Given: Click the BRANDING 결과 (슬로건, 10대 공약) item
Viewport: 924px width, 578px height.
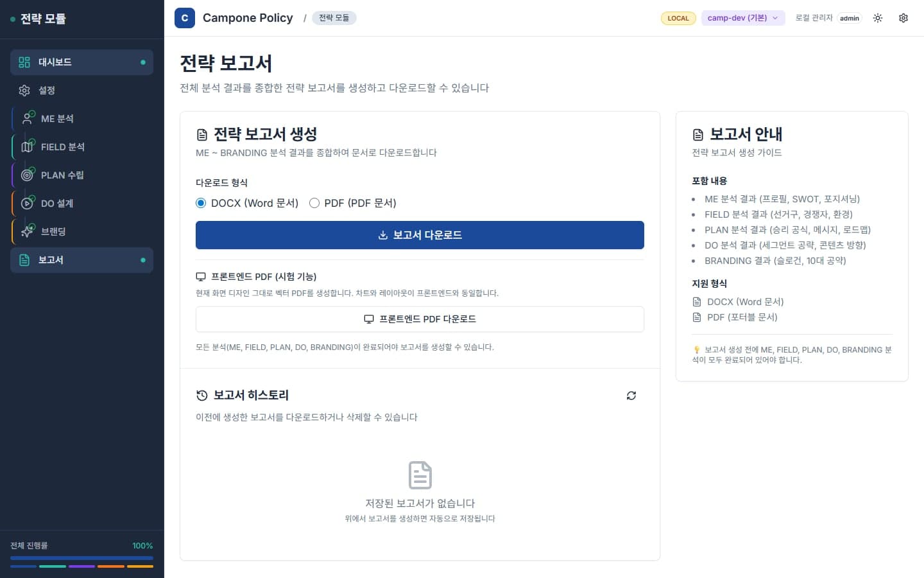Looking at the screenshot, I should (x=775, y=261).
